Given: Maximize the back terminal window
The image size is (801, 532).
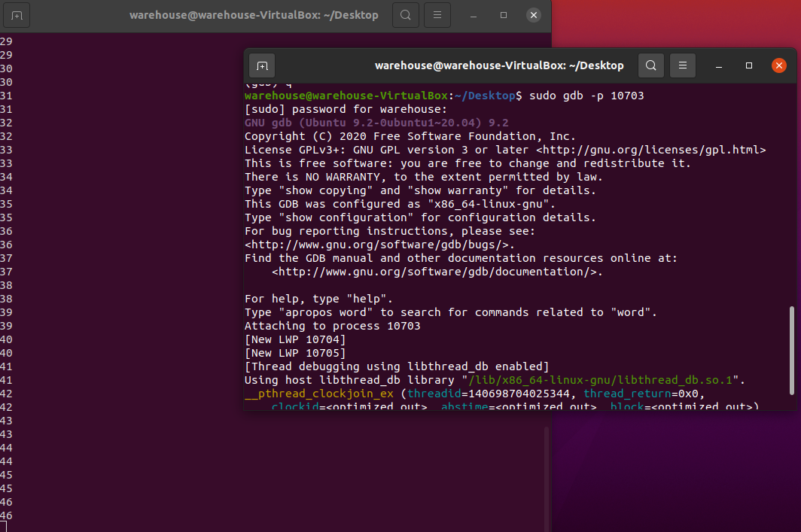Looking at the screenshot, I should pos(504,15).
